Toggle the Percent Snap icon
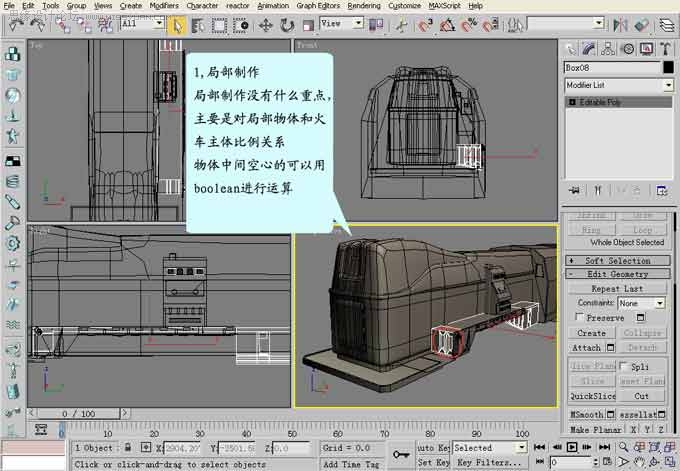 (x=468, y=25)
